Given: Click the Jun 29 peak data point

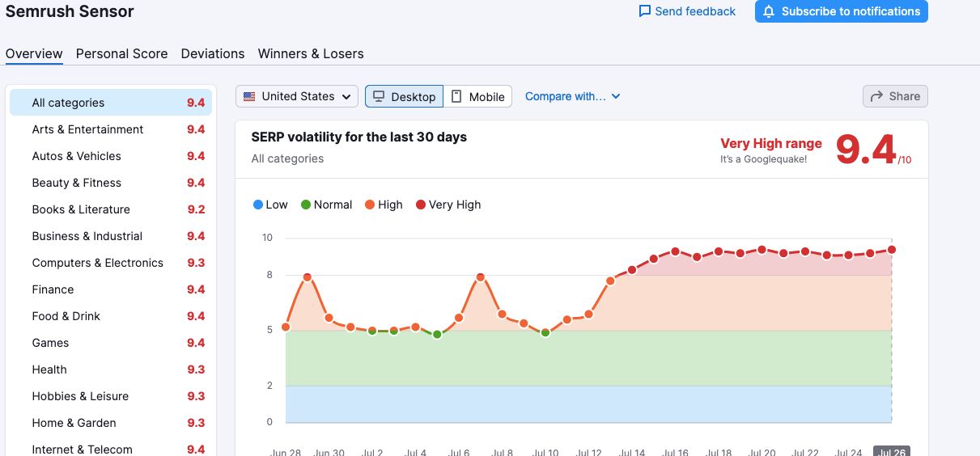Looking at the screenshot, I should tap(308, 277).
